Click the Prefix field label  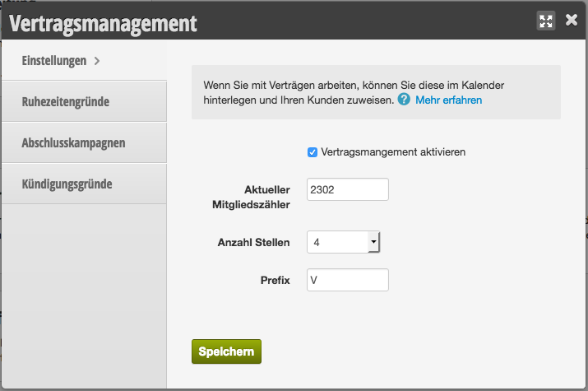[275, 281]
